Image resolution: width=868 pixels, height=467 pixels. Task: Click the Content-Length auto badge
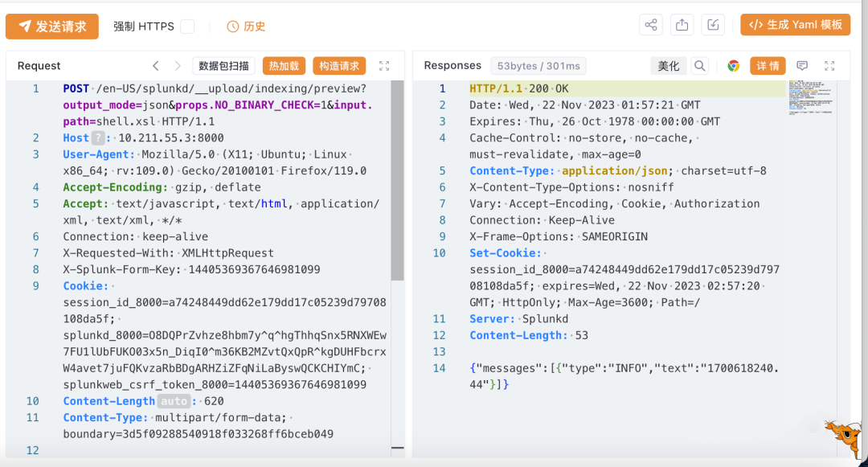click(x=174, y=401)
